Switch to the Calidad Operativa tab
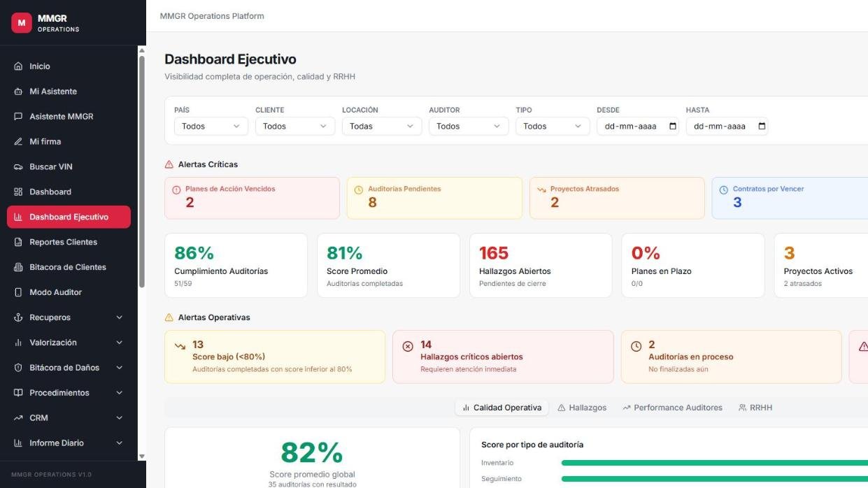Image resolution: width=868 pixels, height=488 pixels. coord(501,408)
